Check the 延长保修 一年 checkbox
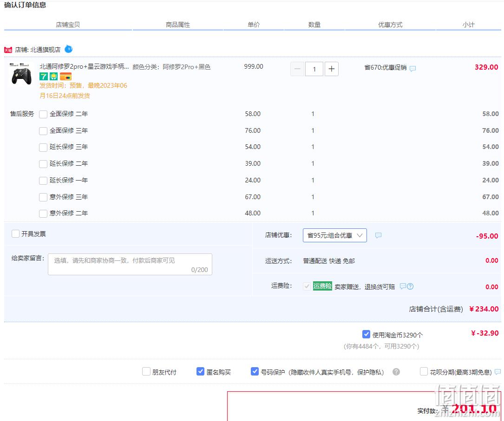The image size is (504, 421). (x=43, y=181)
